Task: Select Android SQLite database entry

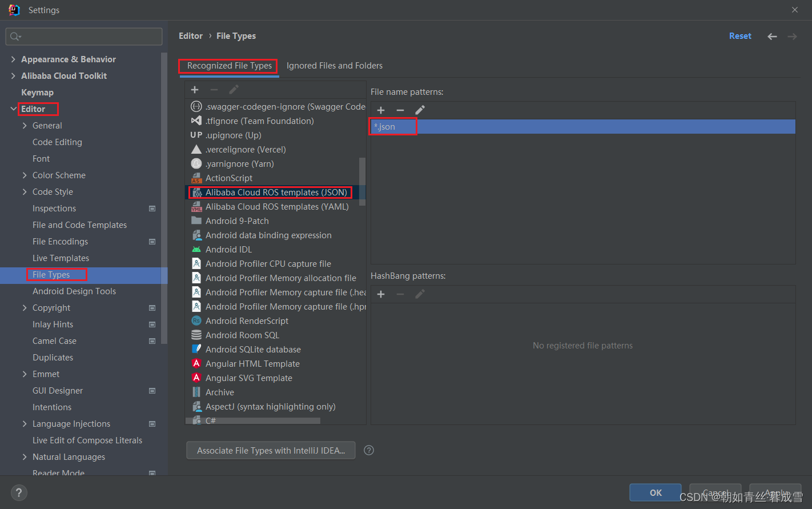Action: point(253,350)
